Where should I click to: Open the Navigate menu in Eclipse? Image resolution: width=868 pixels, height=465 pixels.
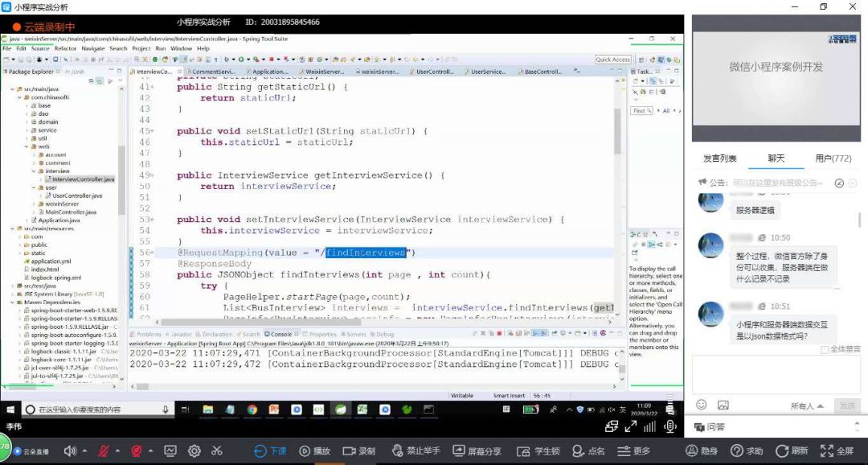coord(93,49)
